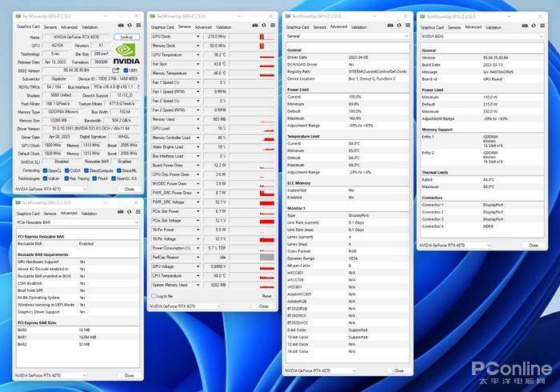Click the Memory Controller Load graph
Screen dimensions: 560x392
252,138
